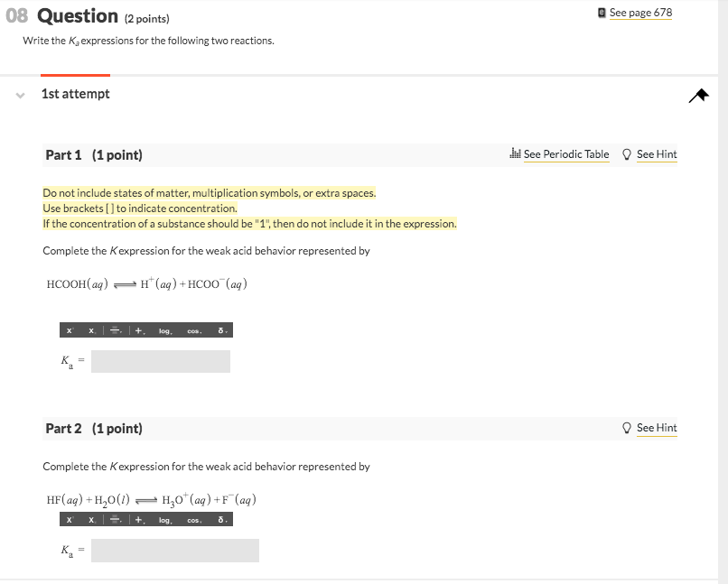Show the Part 1 See Hint link
This screenshot has width=728, height=584.
(x=657, y=154)
